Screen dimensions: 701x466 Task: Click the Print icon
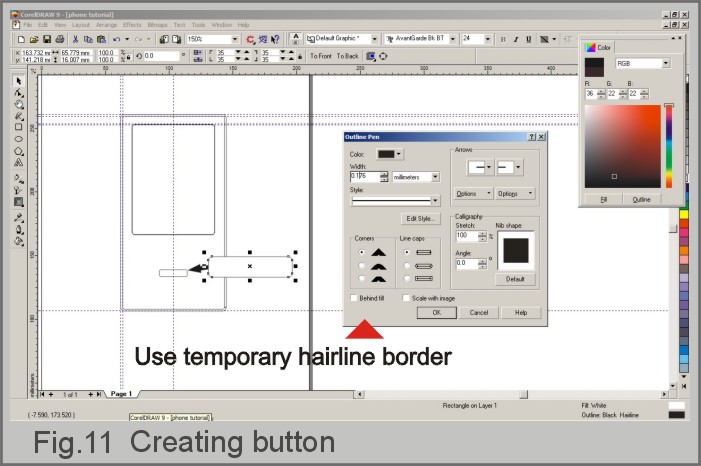(x=59, y=39)
